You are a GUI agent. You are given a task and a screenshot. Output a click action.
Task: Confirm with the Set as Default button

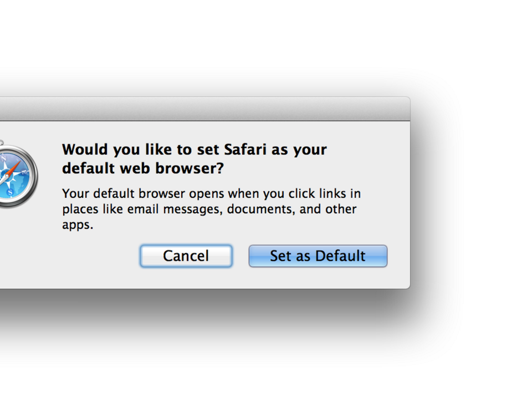point(318,256)
